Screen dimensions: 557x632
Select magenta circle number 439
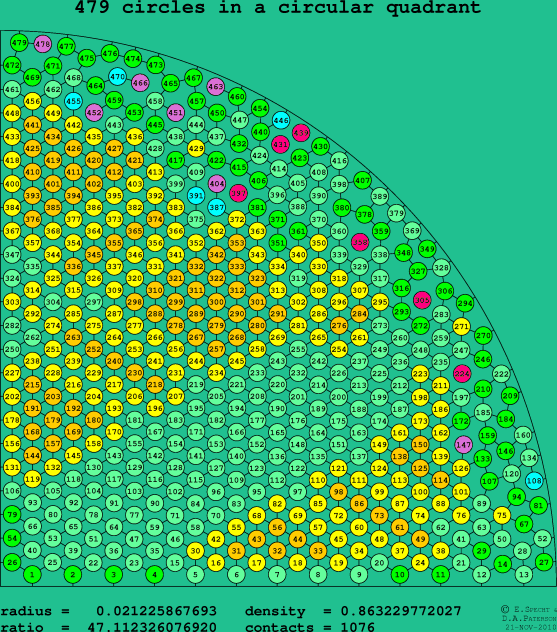301,133
